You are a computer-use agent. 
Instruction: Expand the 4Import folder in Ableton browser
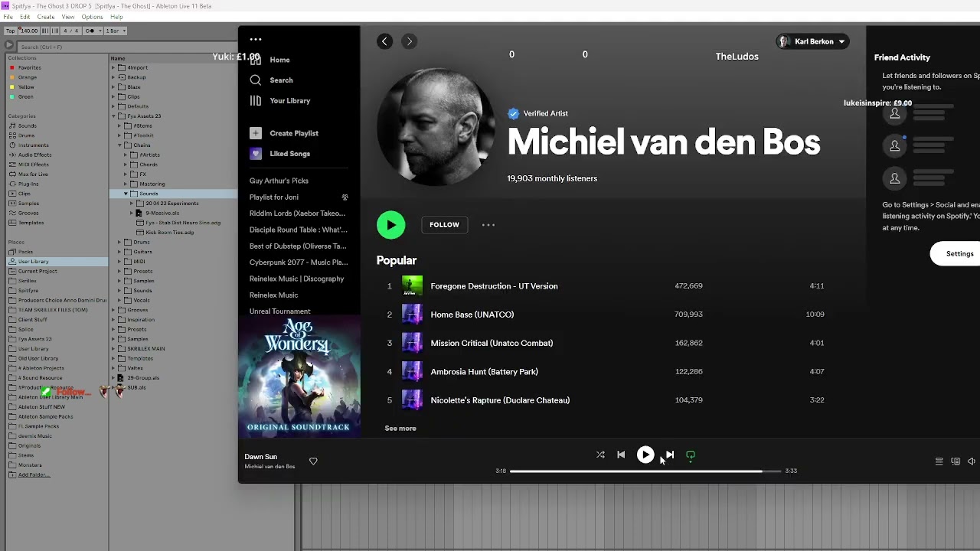point(113,68)
